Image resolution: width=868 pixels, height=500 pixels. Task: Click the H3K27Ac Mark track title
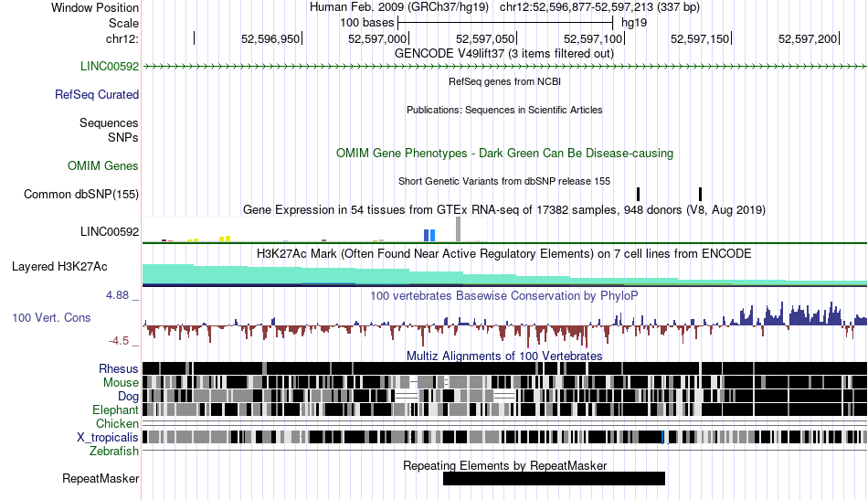504,254
